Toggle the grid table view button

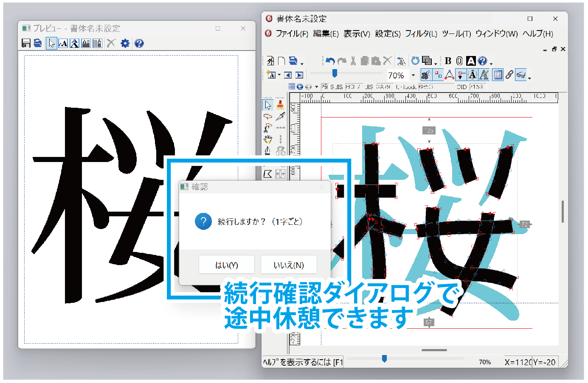(498, 75)
